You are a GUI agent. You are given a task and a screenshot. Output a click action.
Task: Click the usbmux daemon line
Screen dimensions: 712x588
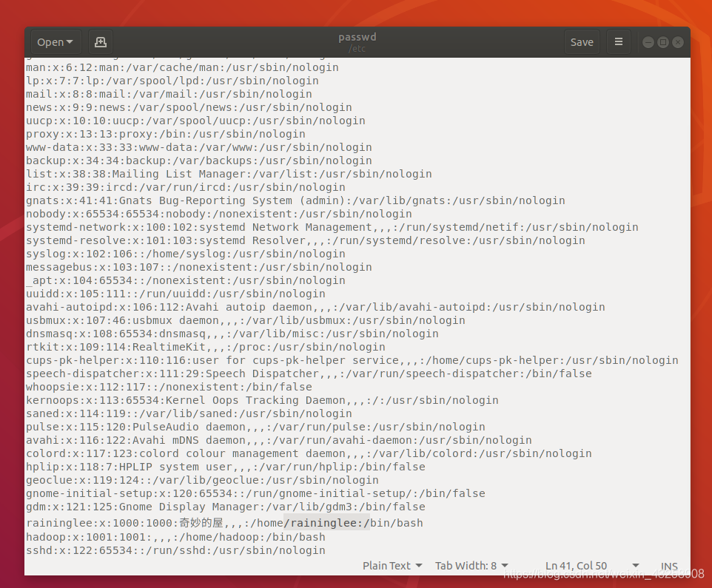[x=246, y=321]
